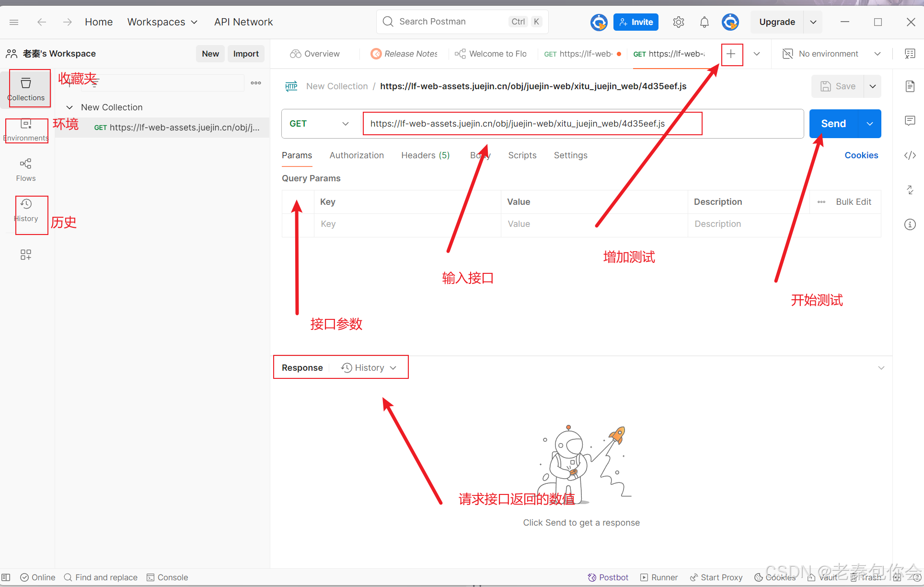Open the response History dropdown

pos(369,368)
